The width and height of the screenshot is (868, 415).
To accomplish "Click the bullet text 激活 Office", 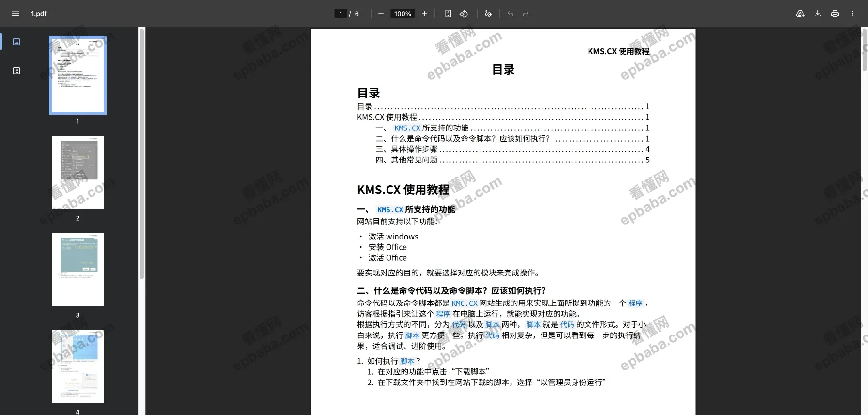I will (387, 258).
